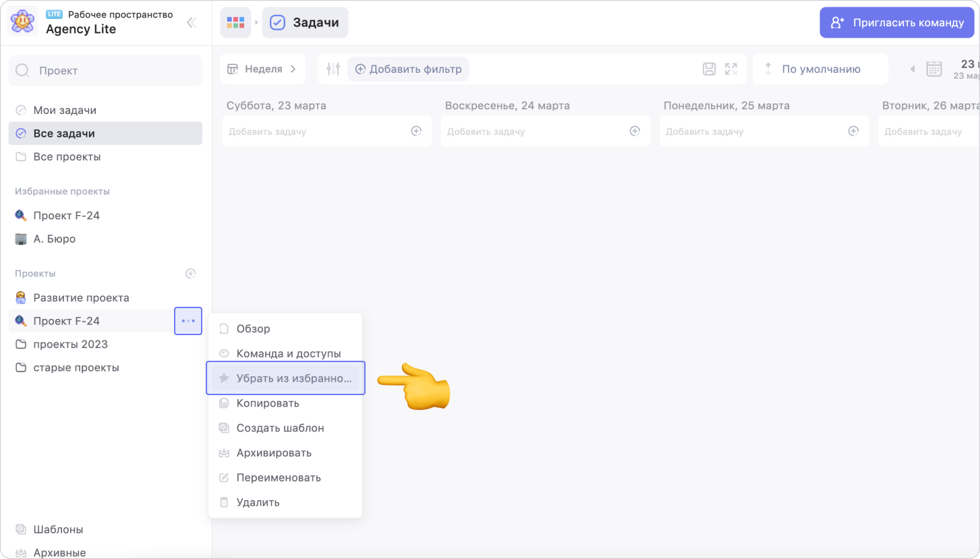Image resolution: width=980 pixels, height=559 pixels.
Task: Click the fullscreen expand icon
Action: [731, 69]
